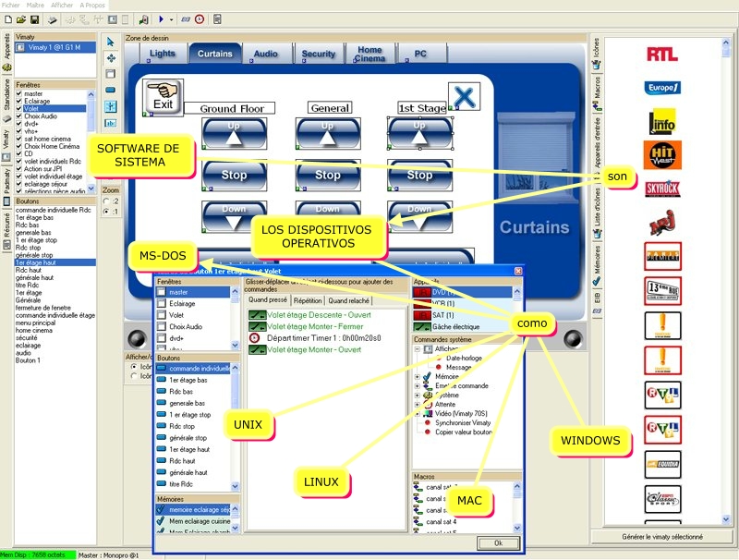Image resolution: width=739 pixels, height=560 pixels.
Task: Click the Exit hand-pointer icon
Action: click(x=164, y=98)
